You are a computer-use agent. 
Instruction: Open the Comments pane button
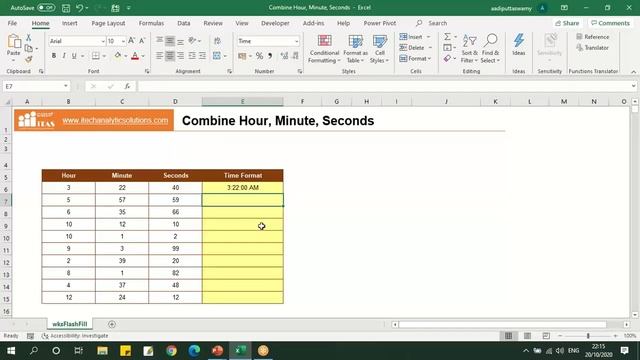tap(610, 23)
